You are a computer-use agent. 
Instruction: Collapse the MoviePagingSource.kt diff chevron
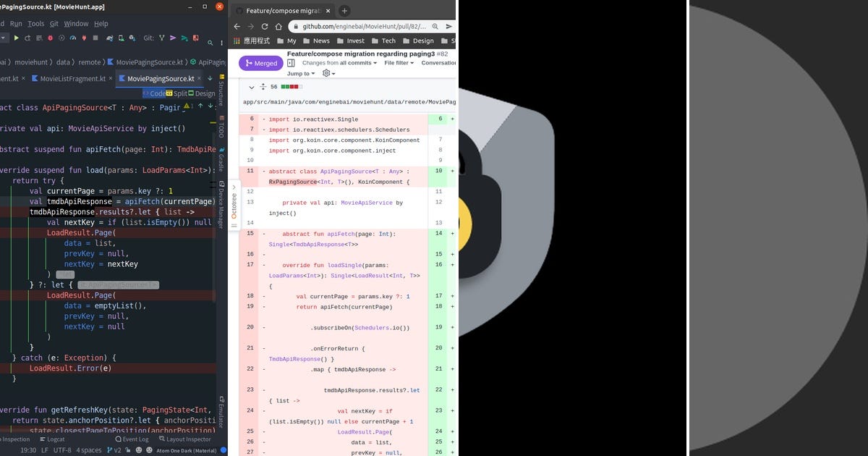click(x=252, y=87)
